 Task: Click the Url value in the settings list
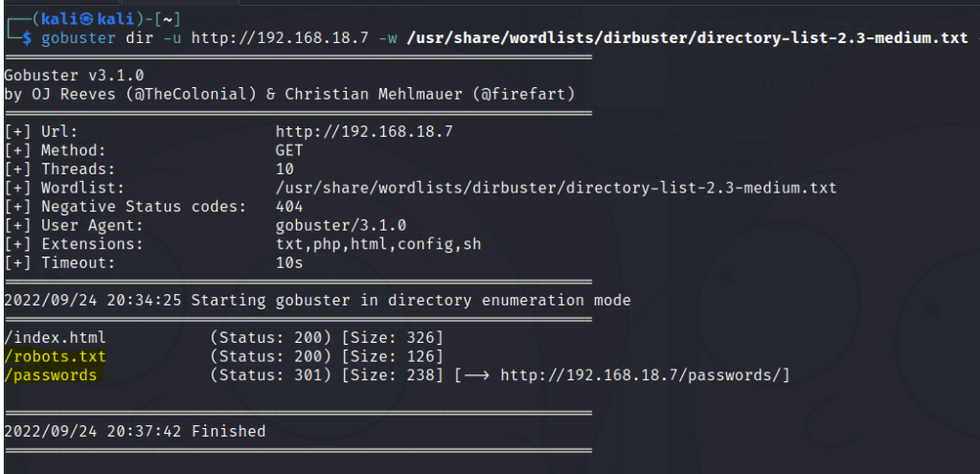(364, 131)
